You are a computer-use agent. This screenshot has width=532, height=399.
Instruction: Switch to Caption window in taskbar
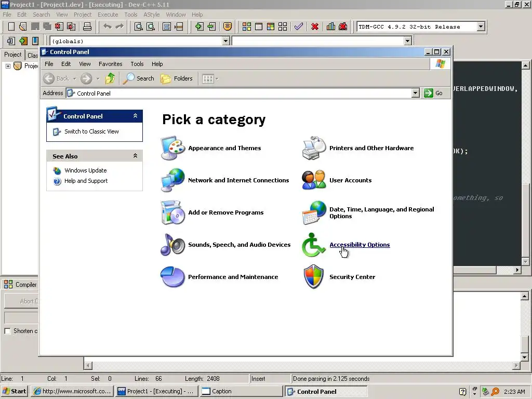[241, 391]
